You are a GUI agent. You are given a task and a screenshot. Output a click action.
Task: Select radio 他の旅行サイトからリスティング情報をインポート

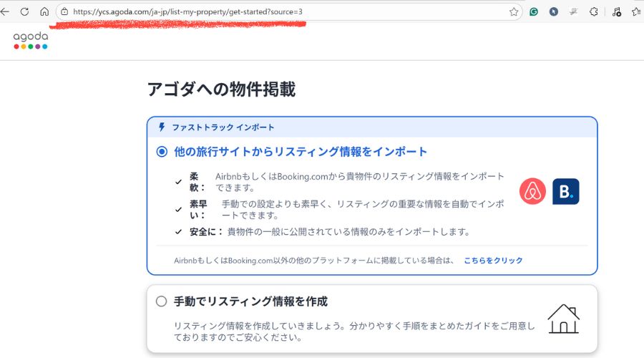[162, 152]
